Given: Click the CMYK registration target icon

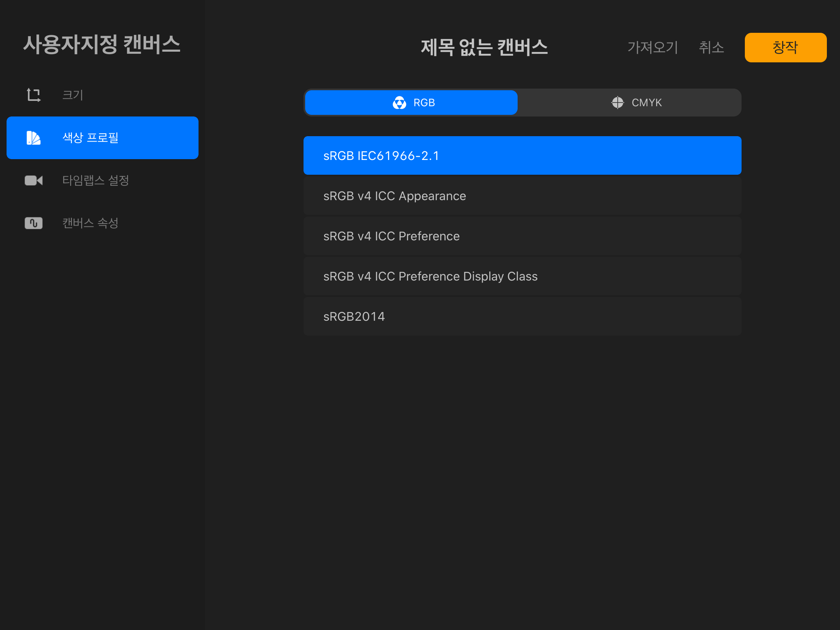Looking at the screenshot, I should point(617,103).
